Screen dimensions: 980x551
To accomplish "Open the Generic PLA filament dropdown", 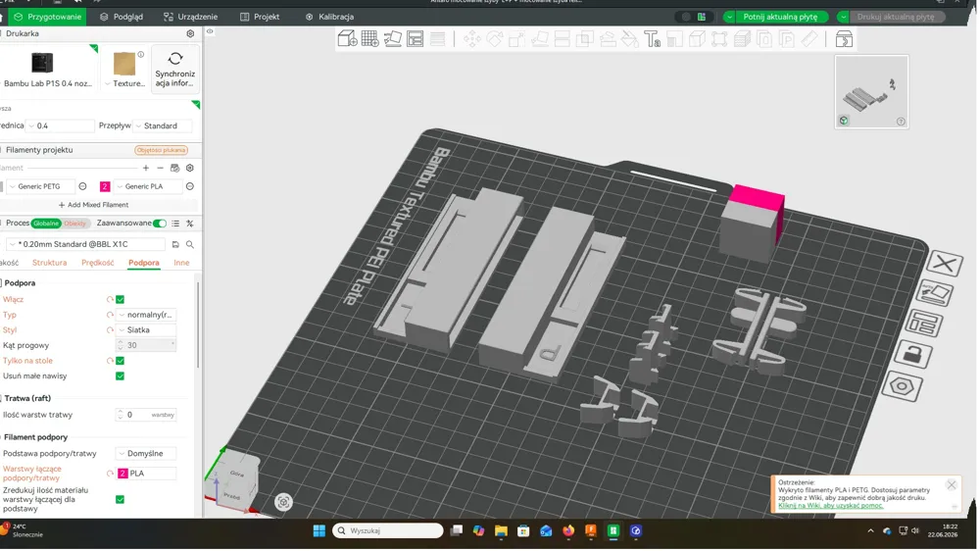I will (x=148, y=186).
